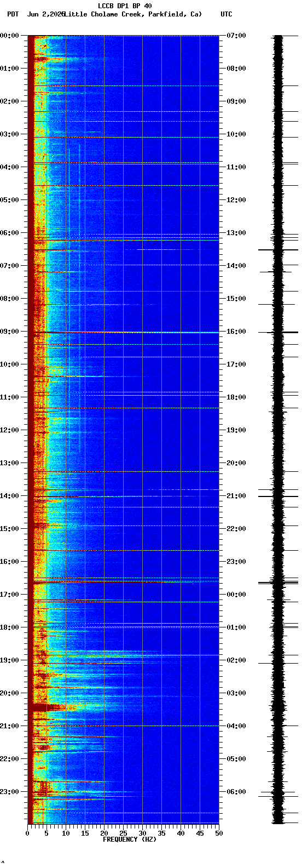
Task: Click the 00:00 label on UTC axis
Action: click(x=236, y=595)
